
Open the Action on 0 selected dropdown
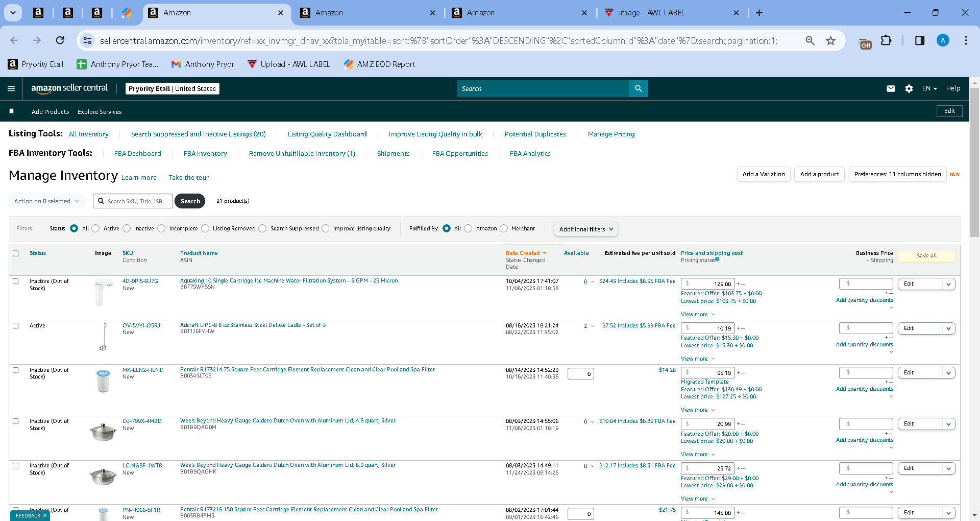pyautogui.click(x=46, y=201)
